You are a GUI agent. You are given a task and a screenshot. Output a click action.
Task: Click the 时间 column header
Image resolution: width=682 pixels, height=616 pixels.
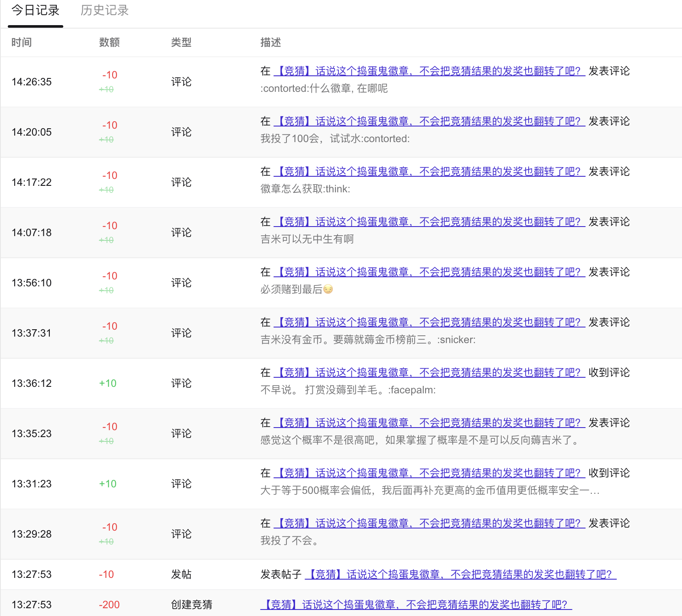[22, 42]
